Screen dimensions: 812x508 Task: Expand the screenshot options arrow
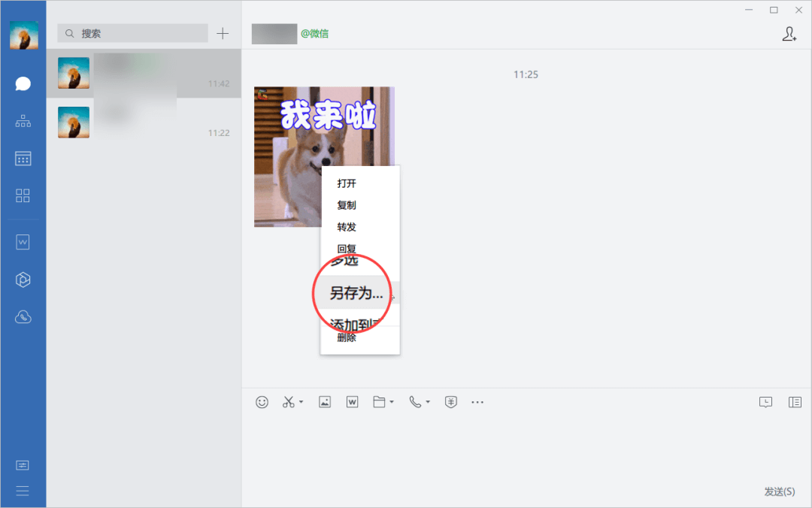coord(301,402)
